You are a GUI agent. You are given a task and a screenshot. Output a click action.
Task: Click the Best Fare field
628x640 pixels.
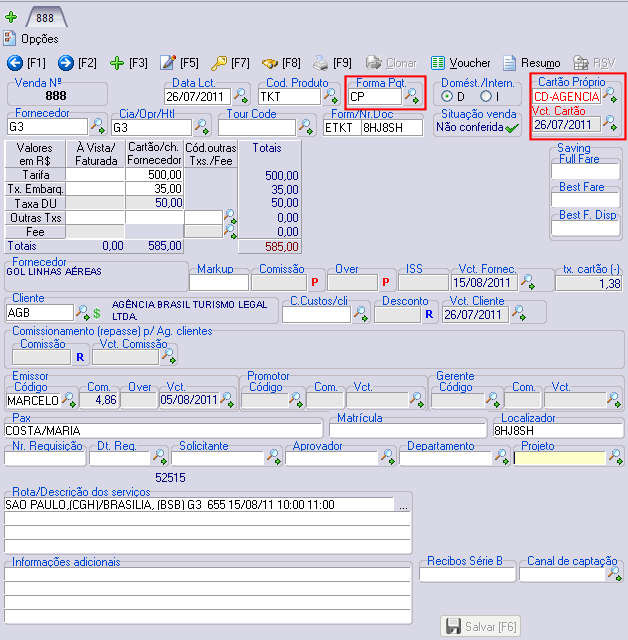tap(585, 200)
